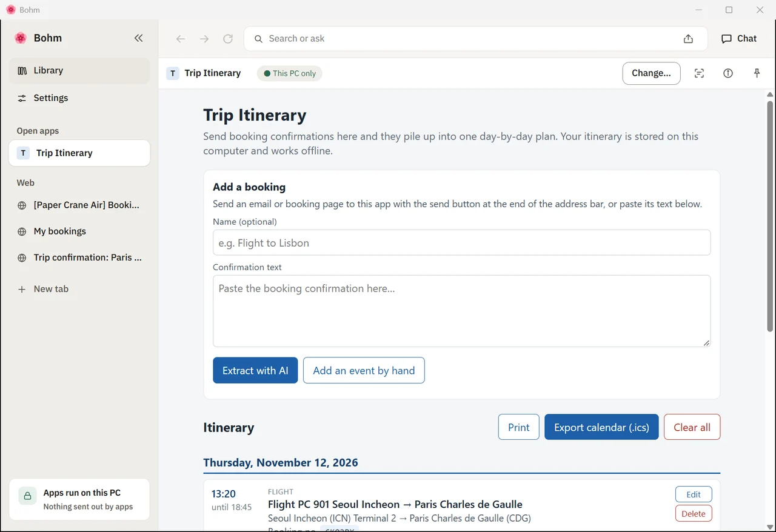Click the Apps run on this PC card
The image size is (776, 532).
(79, 499)
